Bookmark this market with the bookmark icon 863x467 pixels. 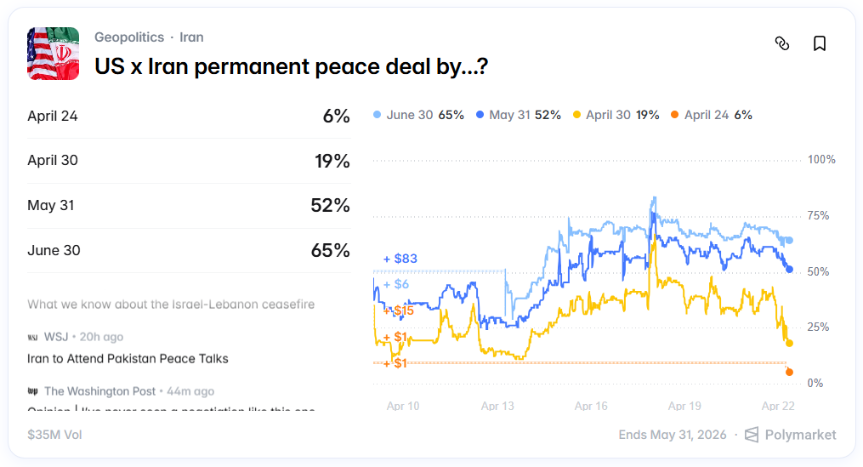[819, 43]
